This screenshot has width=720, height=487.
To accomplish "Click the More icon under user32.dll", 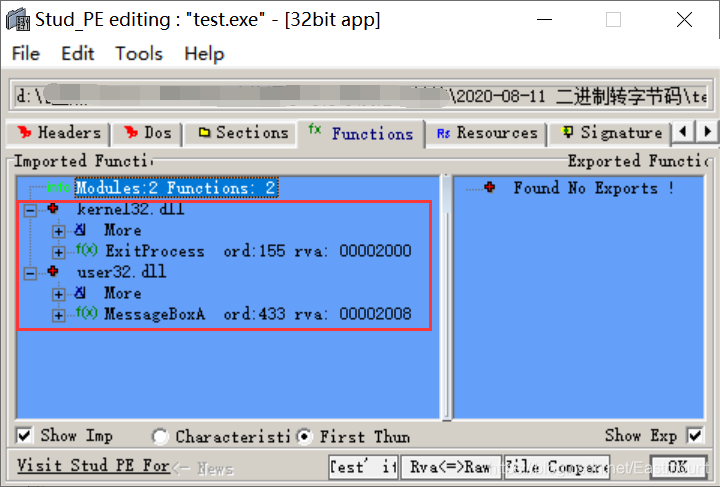I will (80, 292).
